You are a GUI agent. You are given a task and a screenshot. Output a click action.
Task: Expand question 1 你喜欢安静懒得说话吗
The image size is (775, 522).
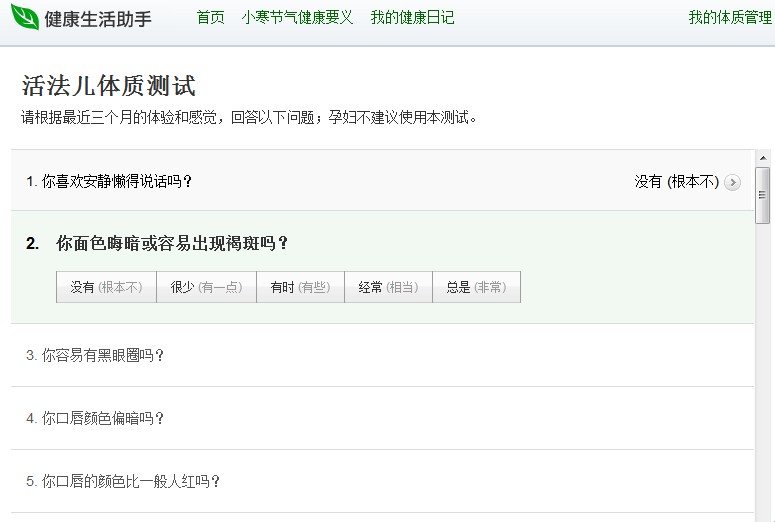(x=382, y=181)
